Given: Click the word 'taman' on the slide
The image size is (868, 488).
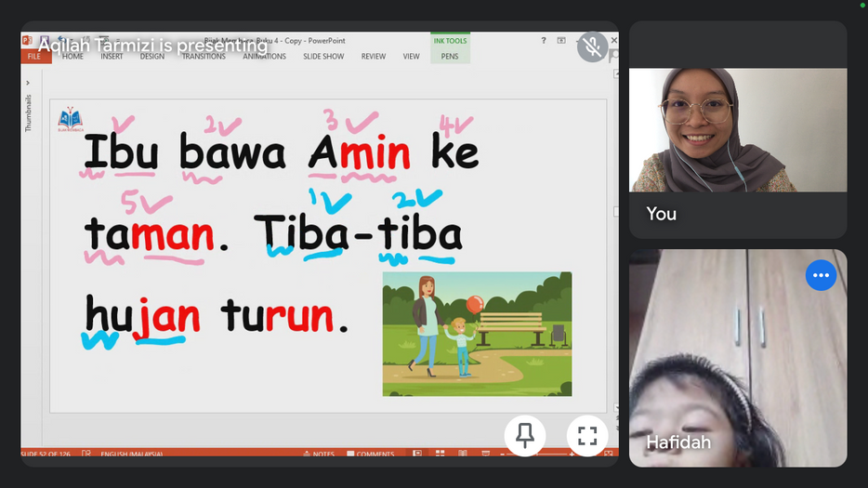Looking at the screenshot, I should [150, 234].
